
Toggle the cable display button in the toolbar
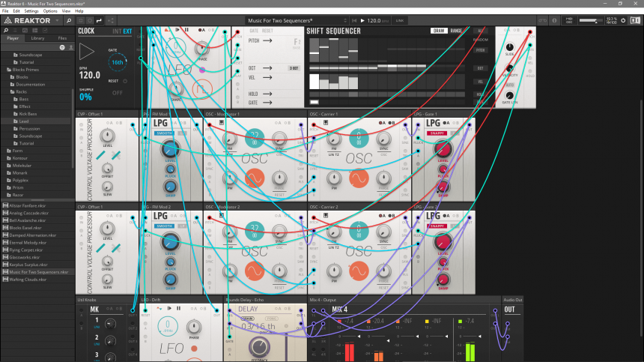click(x=99, y=20)
